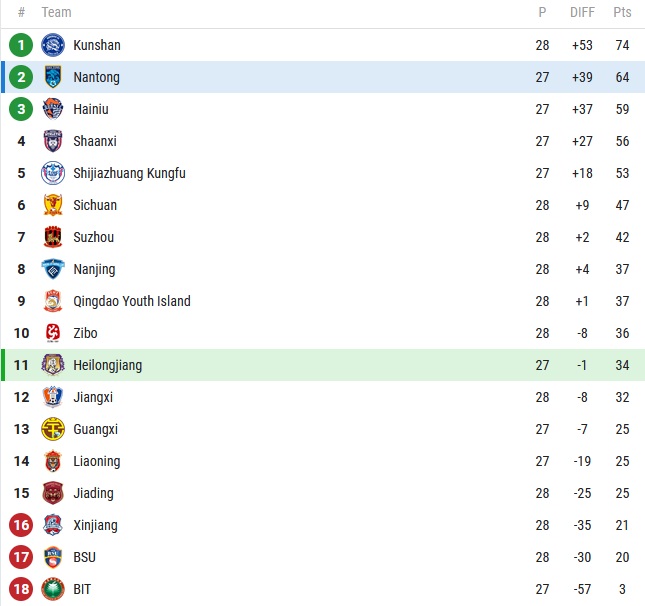This screenshot has height=606, width=645.
Task: Click the Suzhou club badge
Action: (53, 237)
